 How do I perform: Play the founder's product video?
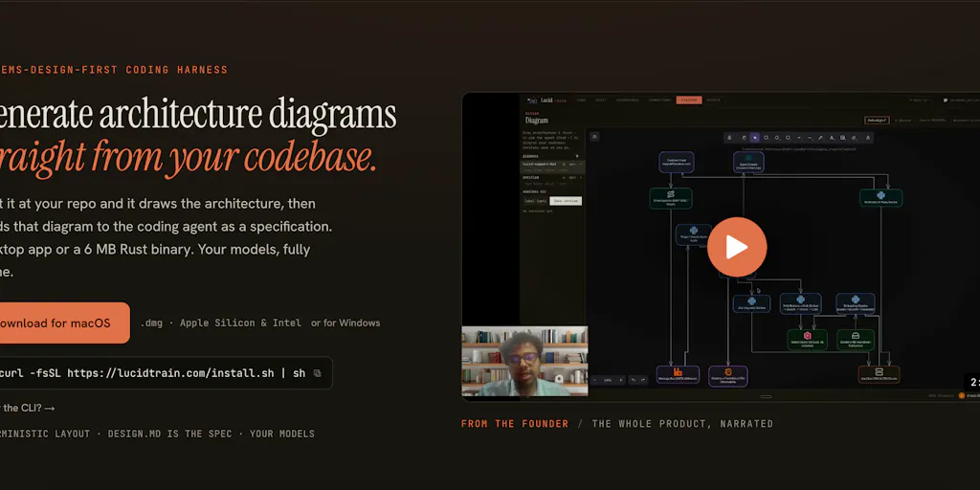[x=737, y=247]
